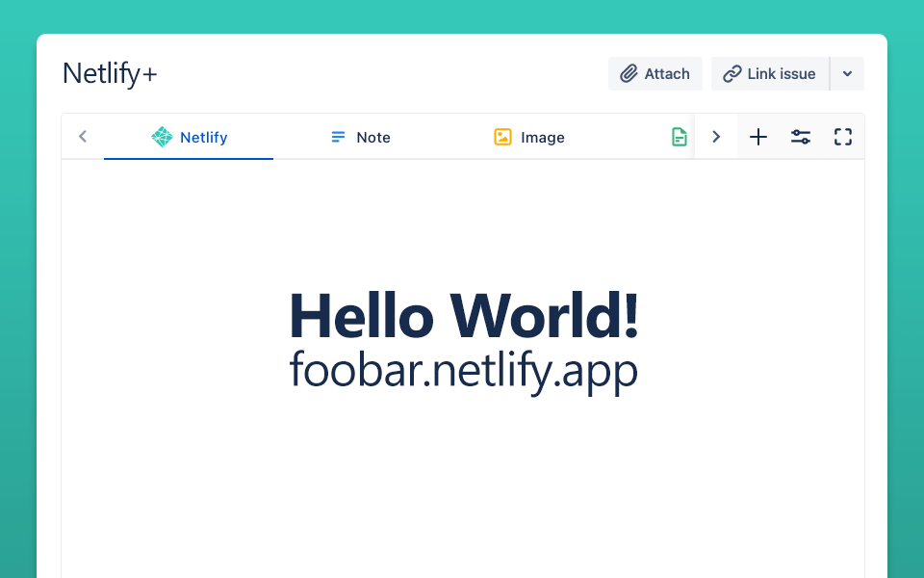Add a new tab with the plus icon
This screenshot has height=578, width=924.
[758, 137]
